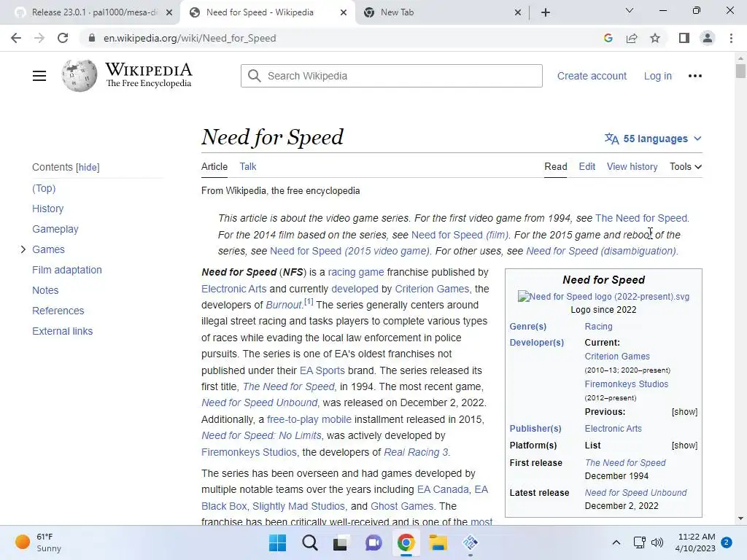Expand Games section in contents
This screenshot has height=560, width=747.
[x=23, y=249]
